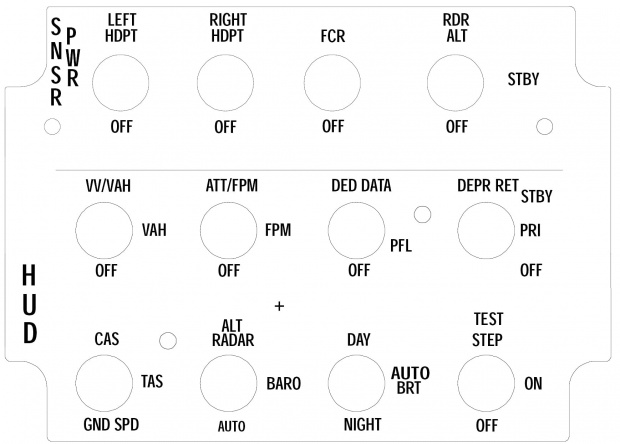Screen dimensions: 620x444
Task: Toggle the LEFT HDPT power switch
Action: tap(121, 79)
